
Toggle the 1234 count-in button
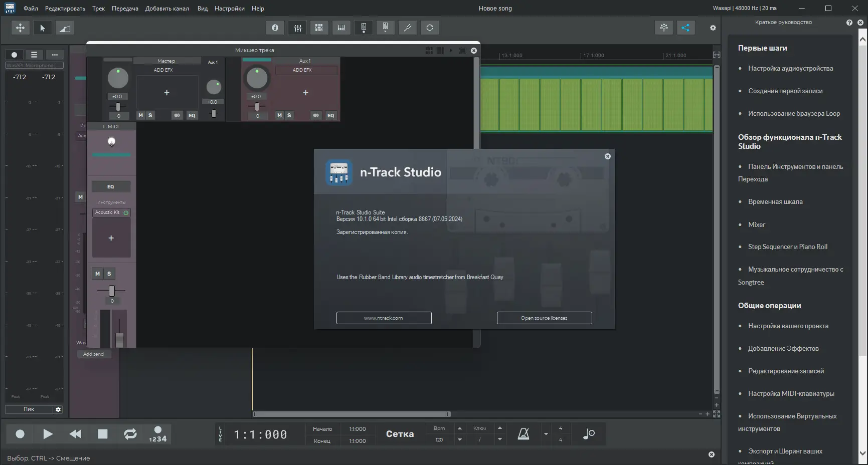(x=157, y=434)
